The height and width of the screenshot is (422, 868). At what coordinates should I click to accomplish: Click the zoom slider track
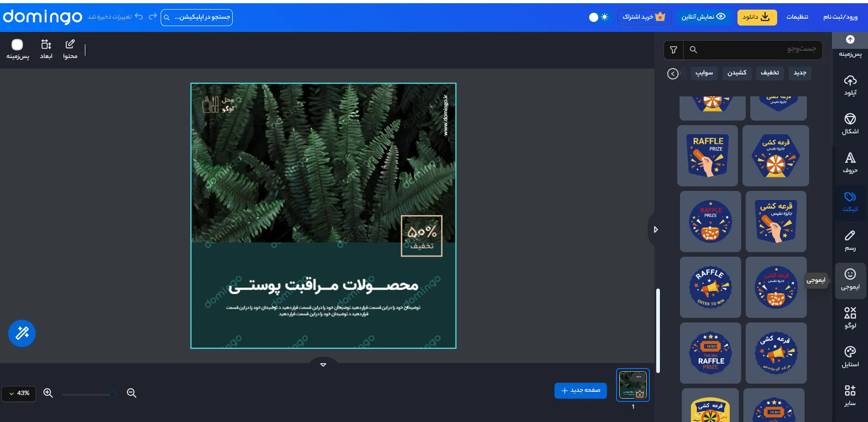click(x=89, y=394)
